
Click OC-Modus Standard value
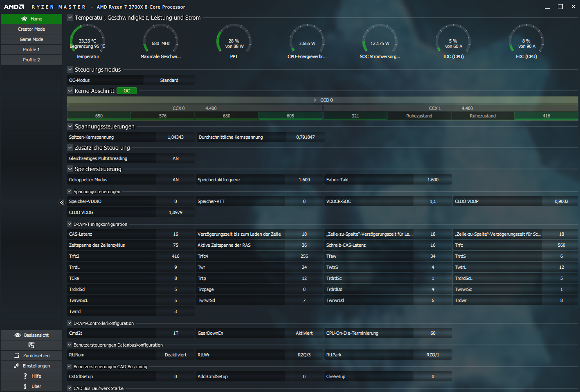pos(169,80)
